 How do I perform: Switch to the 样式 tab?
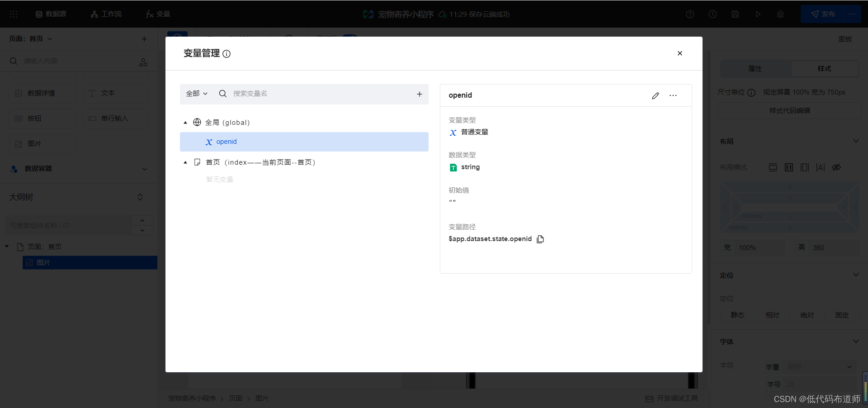coord(824,69)
